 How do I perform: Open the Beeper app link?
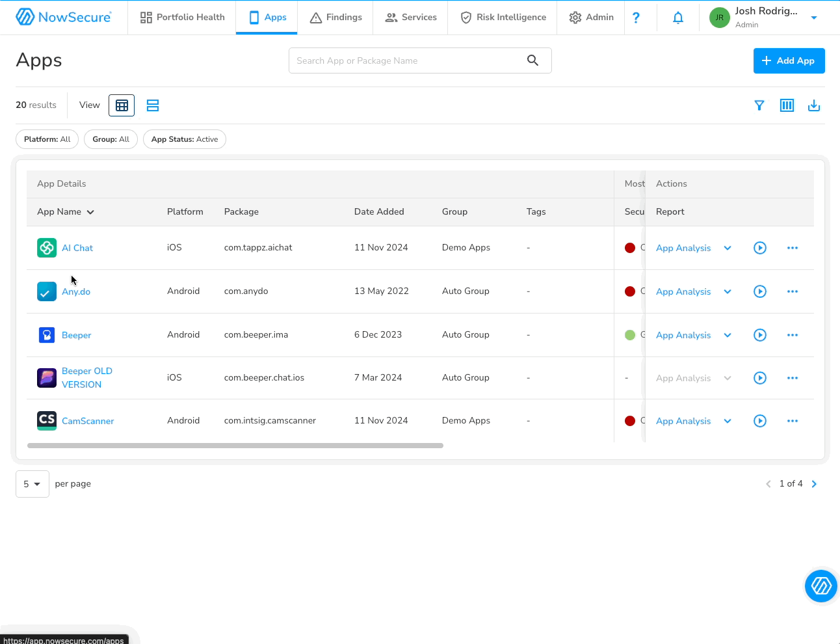click(x=77, y=335)
